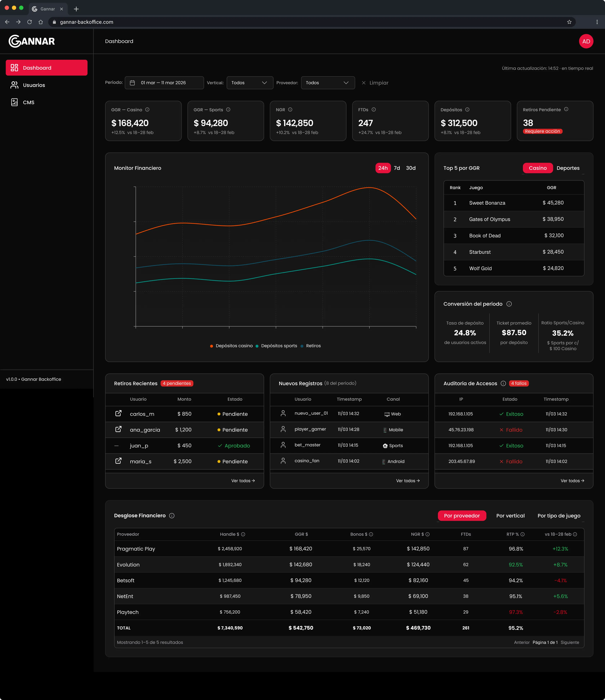This screenshot has width=605, height=700.
Task: Click the user icon beside nuevo_user_01
Action: tap(283, 413)
